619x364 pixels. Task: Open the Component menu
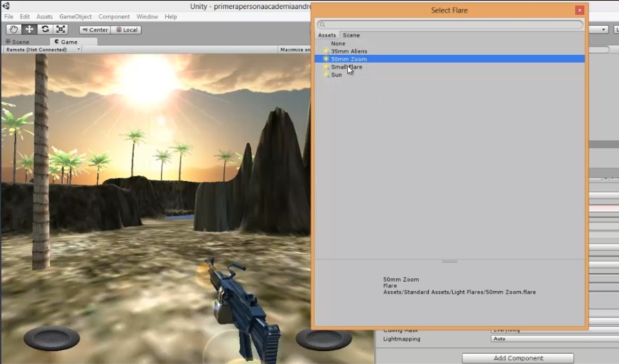coord(114,17)
